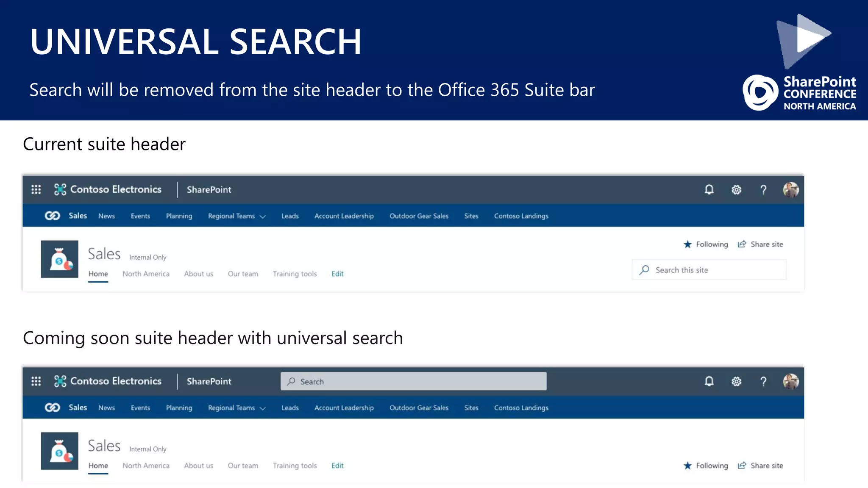Viewport: 868px width, 488px height.
Task: Select Planning in coming soon hub navigation
Action: point(179,408)
